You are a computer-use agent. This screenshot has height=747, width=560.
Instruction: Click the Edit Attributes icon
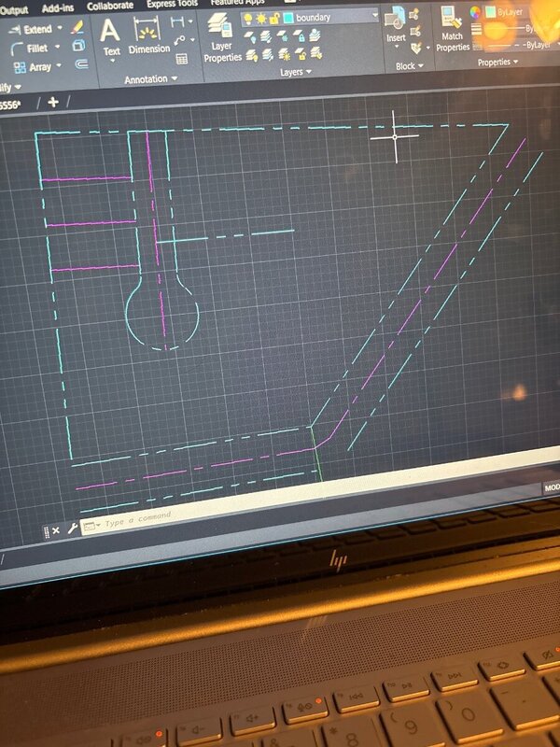click(x=416, y=48)
